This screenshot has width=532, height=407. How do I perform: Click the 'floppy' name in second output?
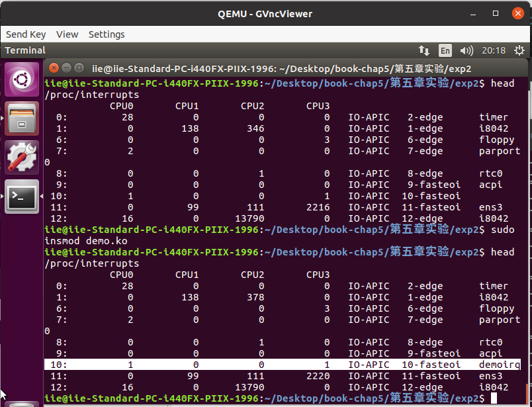pyautogui.click(x=497, y=309)
